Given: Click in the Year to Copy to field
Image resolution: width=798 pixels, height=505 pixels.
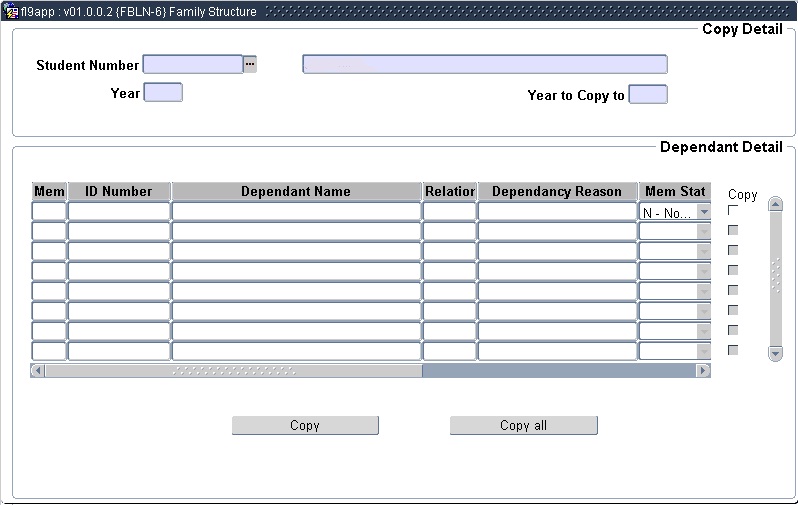Looking at the screenshot, I should point(647,95).
